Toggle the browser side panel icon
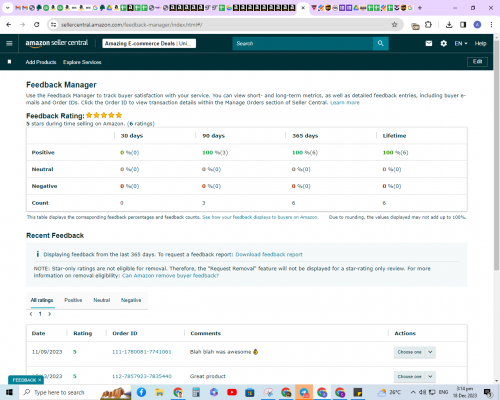500x400 pixels. (463, 25)
